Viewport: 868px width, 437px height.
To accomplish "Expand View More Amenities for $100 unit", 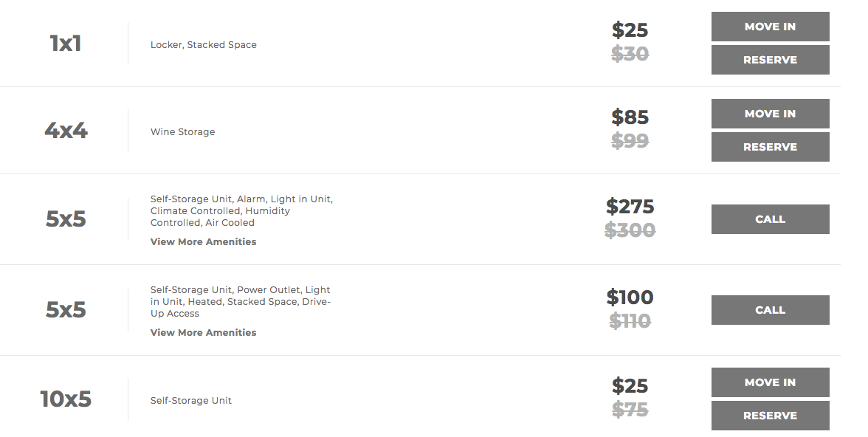I will pos(203,333).
